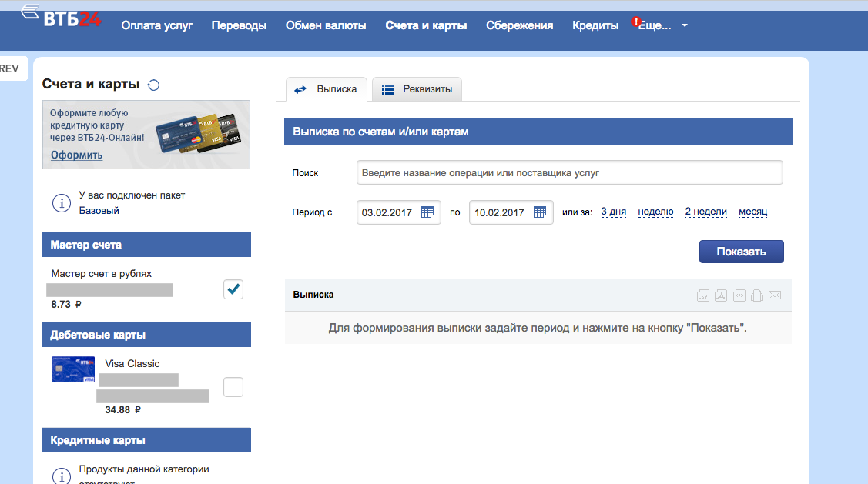
Task: Export statement as PDF document
Action: click(721, 295)
